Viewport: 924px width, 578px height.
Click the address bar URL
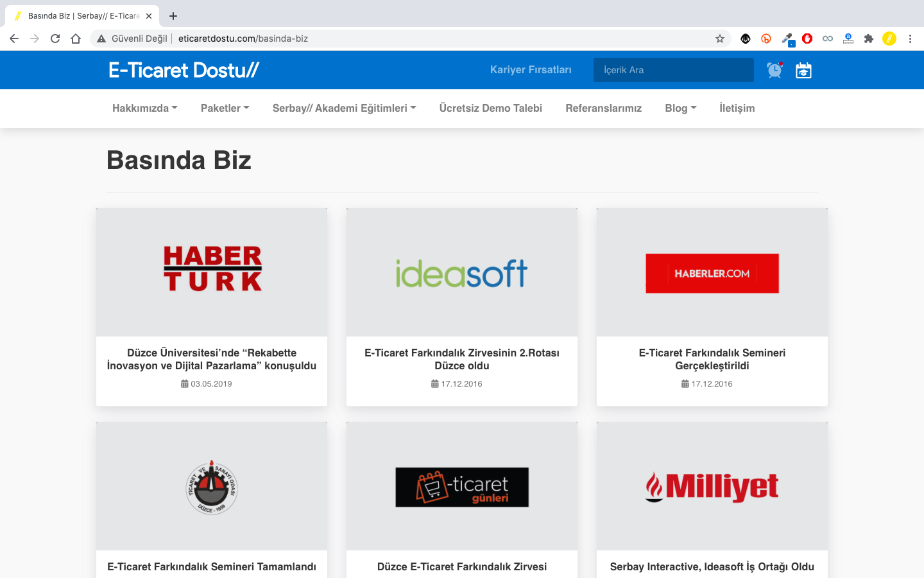click(x=243, y=39)
